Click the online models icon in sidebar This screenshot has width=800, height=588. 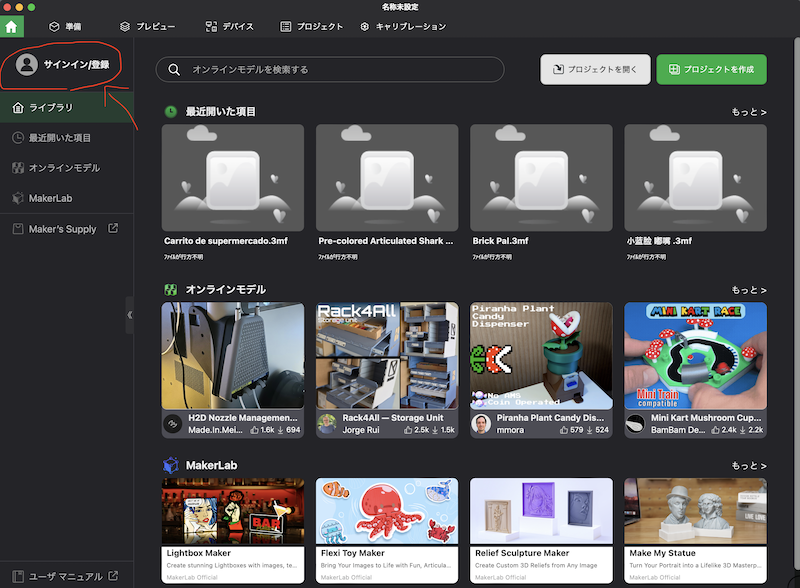pyautogui.click(x=18, y=168)
